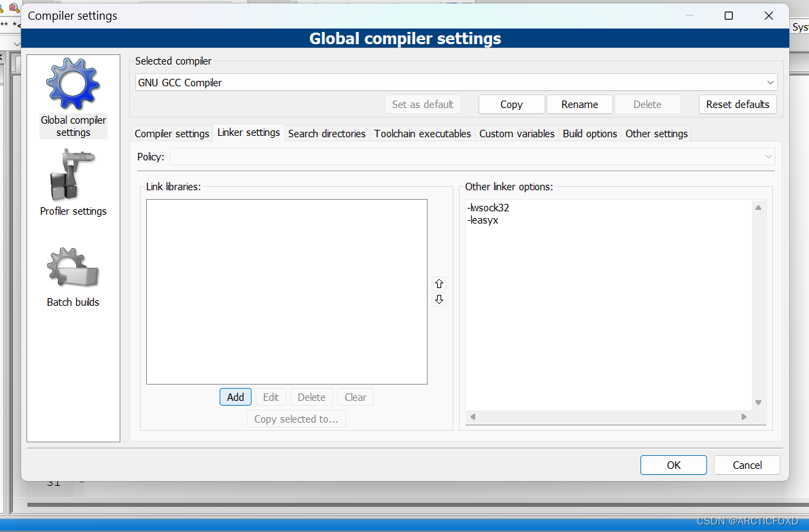Open Profiler settings section

tap(73, 183)
